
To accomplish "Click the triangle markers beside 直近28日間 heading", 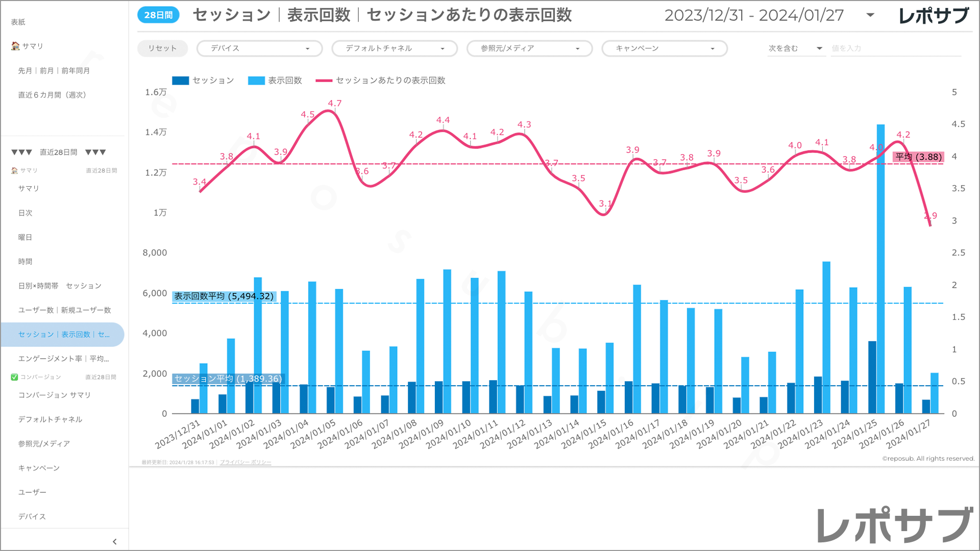I will pos(22,152).
